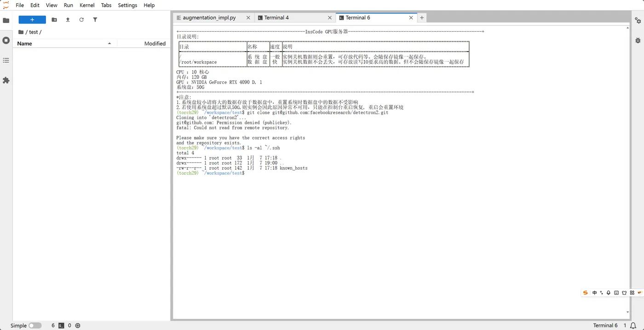Open the input method toolbox grid
Screen dimensions: 644x330
[632, 293]
